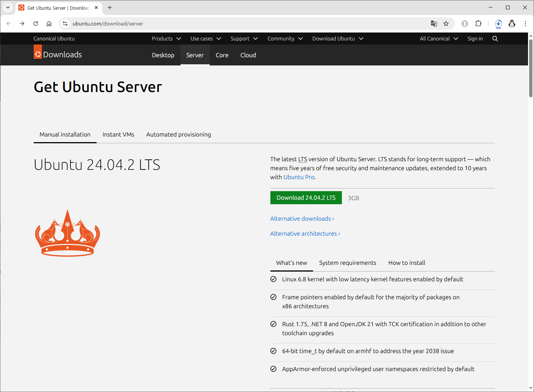Expand the Support menu
The image size is (534, 392).
(244, 39)
